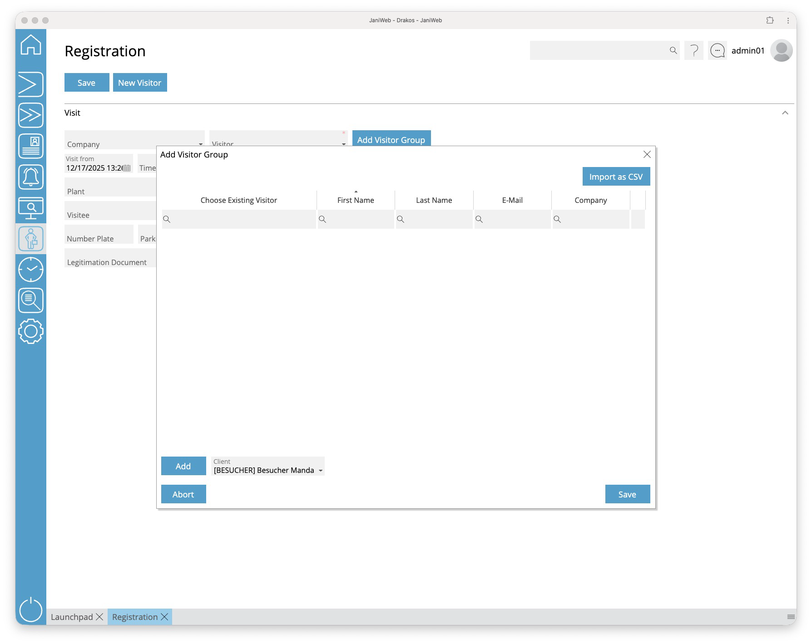The image size is (812, 644).
Task: Open the ID card sidebar icon
Action: click(31, 146)
